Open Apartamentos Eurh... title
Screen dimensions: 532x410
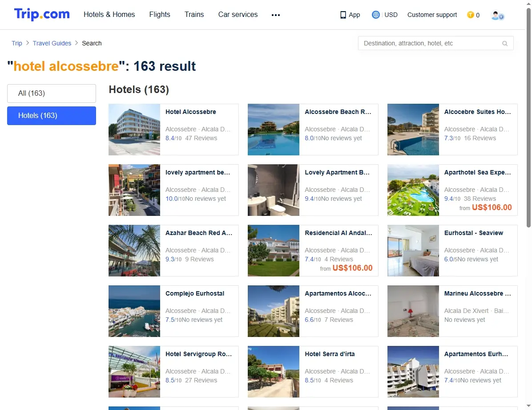(476, 354)
